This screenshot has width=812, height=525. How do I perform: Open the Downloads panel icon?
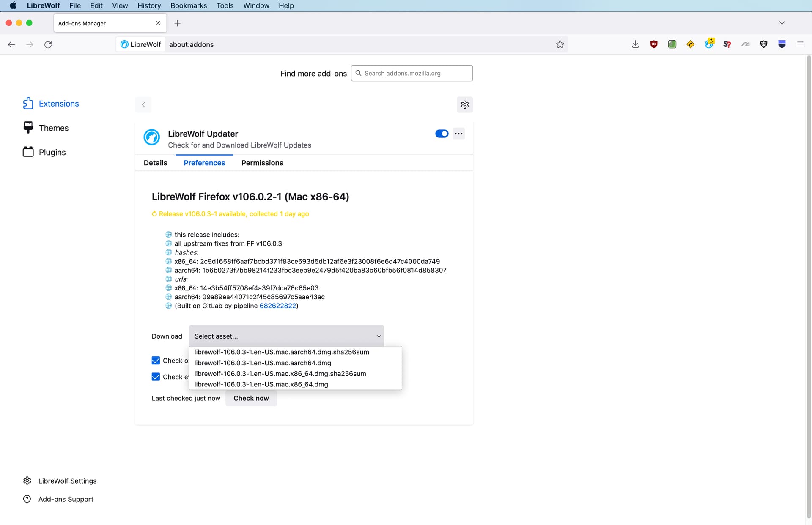coord(635,44)
